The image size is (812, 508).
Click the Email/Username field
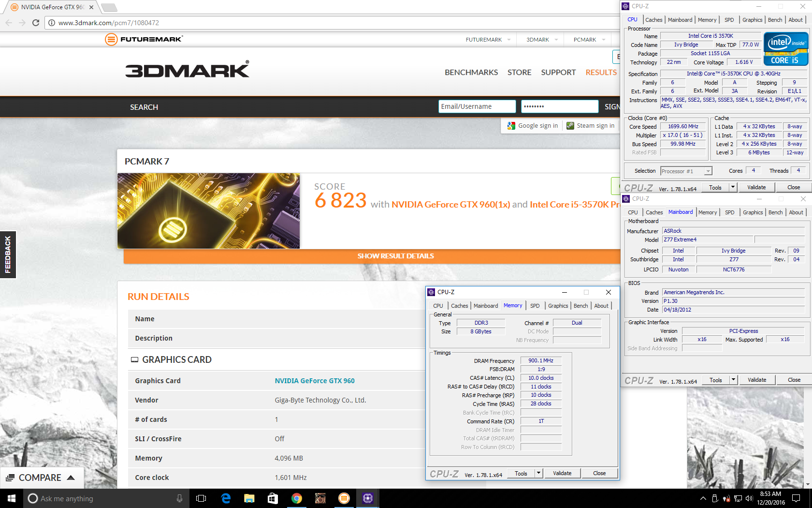coord(477,106)
